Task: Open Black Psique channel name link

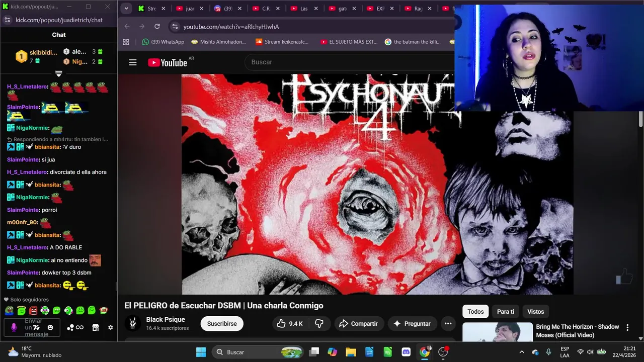Action: coord(166,319)
